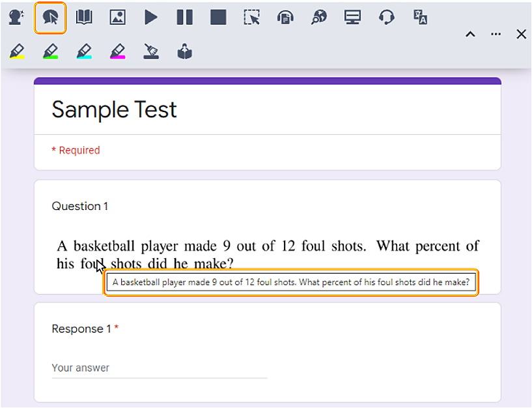Viewport: 532px width, 408px height.
Task: Click the Pause button
Action: [x=184, y=17]
